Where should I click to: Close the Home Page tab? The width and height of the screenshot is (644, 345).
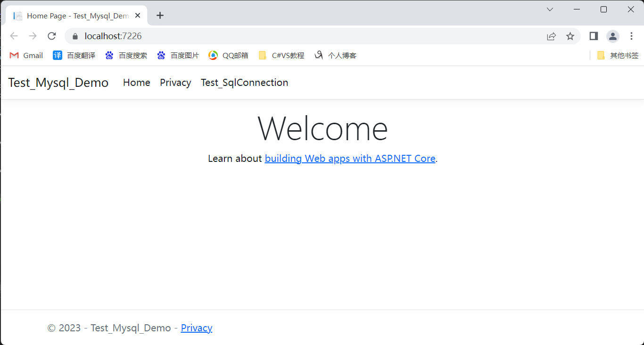138,16
